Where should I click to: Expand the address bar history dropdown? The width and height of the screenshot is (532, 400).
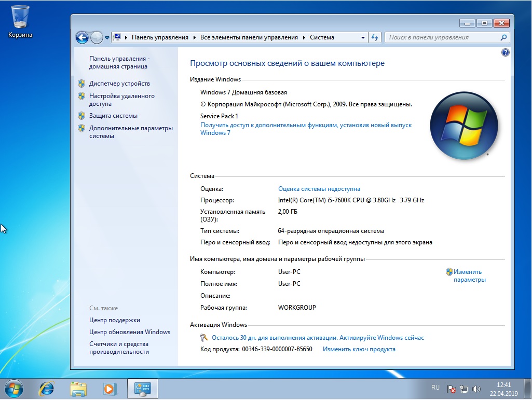pos(363,37)
